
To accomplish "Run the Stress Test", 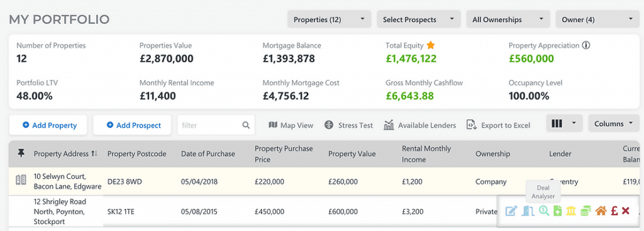I will [x=348, y=125].
